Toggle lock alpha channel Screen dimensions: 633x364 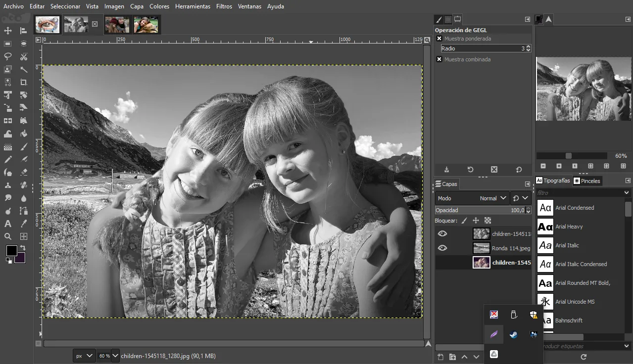(487, 221)
